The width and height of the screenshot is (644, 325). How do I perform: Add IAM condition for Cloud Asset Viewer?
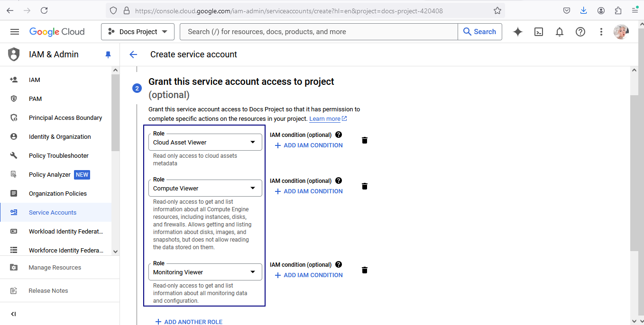[x=309, y=145]
